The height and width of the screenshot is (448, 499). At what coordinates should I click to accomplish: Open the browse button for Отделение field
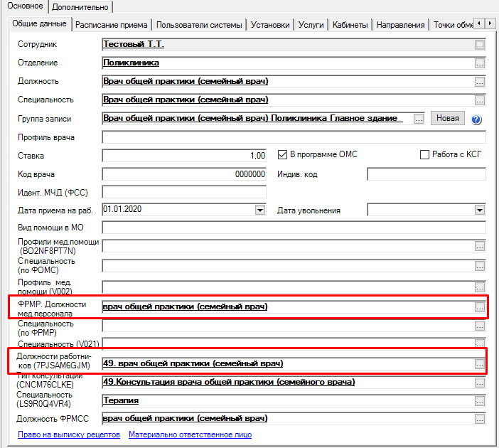click(480, 63)
